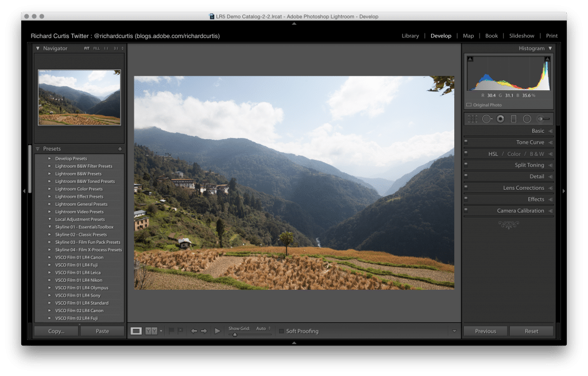Open the Slideshow module
The image size is (588, 376).
point(521,36)
